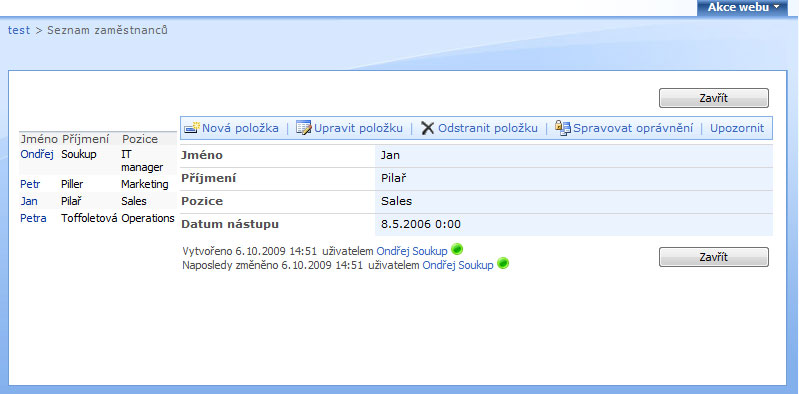Click the upper Zavřít button

tap(713, 98)
